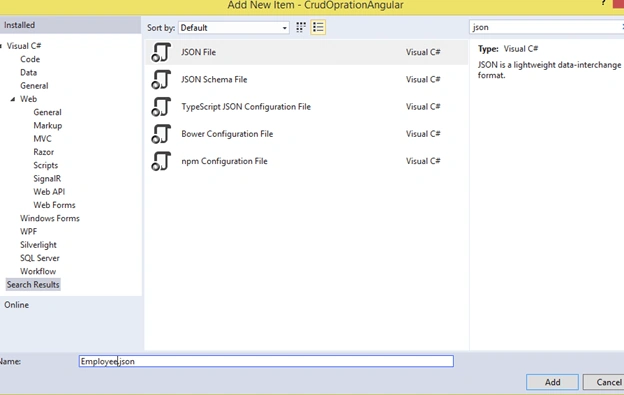Open the Sort by Default dropdown
This screenshot has width=624, height=395.
(234, 28)
